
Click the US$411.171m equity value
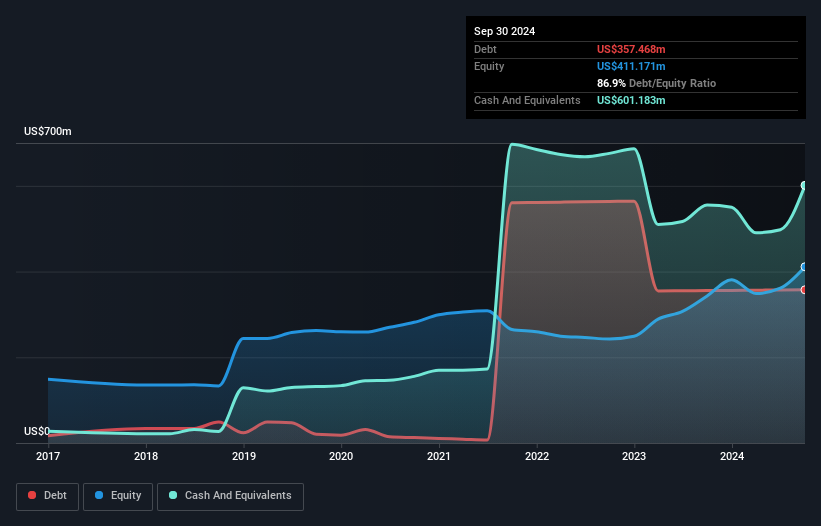631,66
